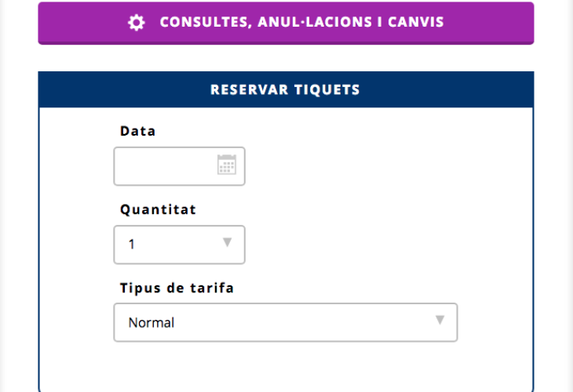Viewport: 573px width, 392px height.
Task: Click the Quantitat field label
Action: coord(158,209)
